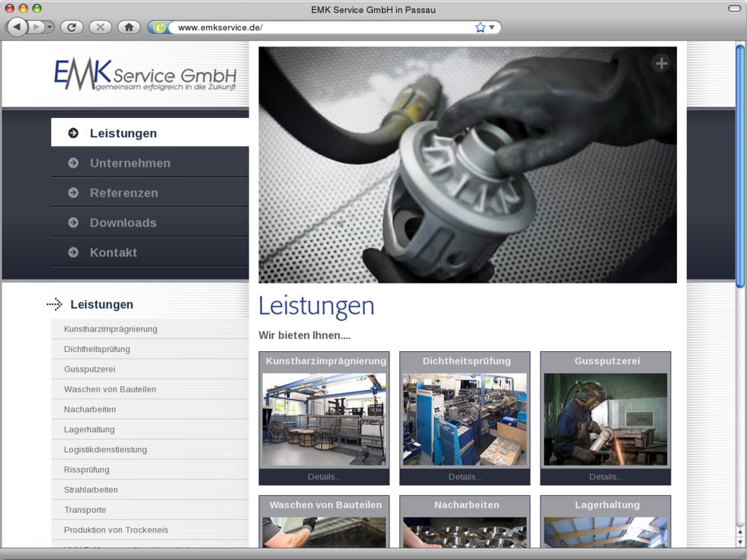Select Gussputzerei in the sidebar list
Viewport: 747px width, 560px height.
pos(149,369)
